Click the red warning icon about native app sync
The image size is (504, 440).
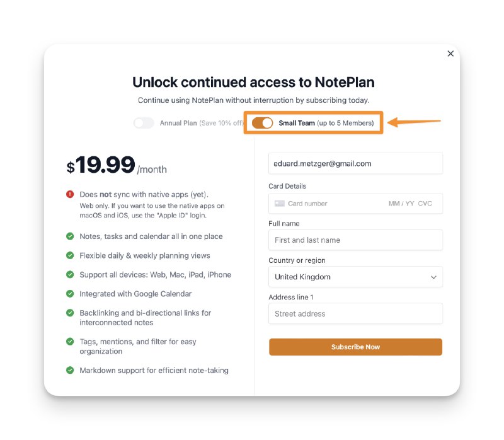click(70, 193)
